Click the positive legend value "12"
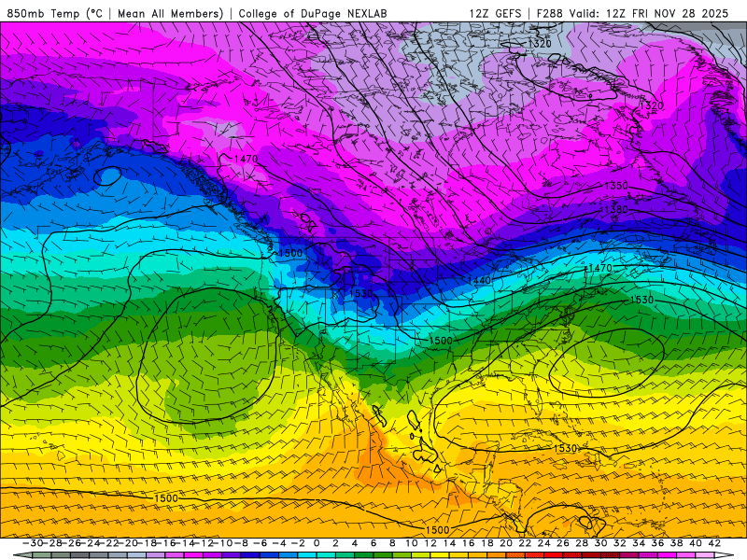The width and height of the screenshot is (747, 560). [x=430, y=543]
